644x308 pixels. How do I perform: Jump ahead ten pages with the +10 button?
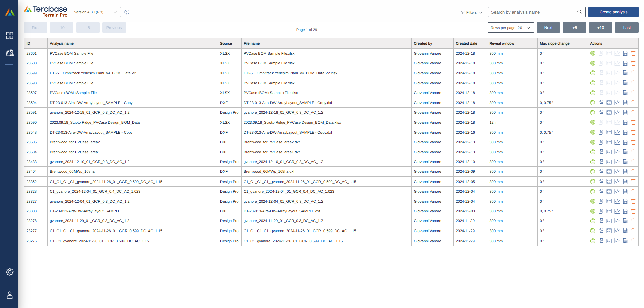tap(600, 28)
